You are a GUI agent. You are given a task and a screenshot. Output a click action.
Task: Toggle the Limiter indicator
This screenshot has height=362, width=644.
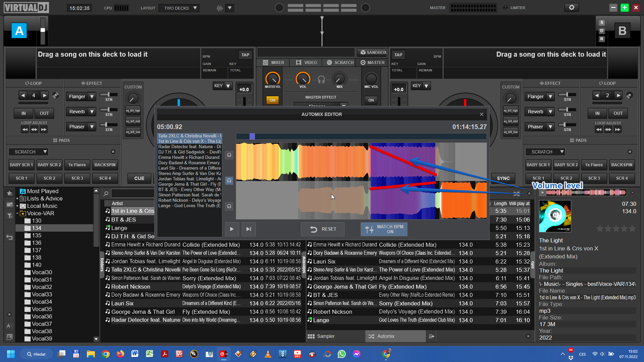click(x=505, y=8)
